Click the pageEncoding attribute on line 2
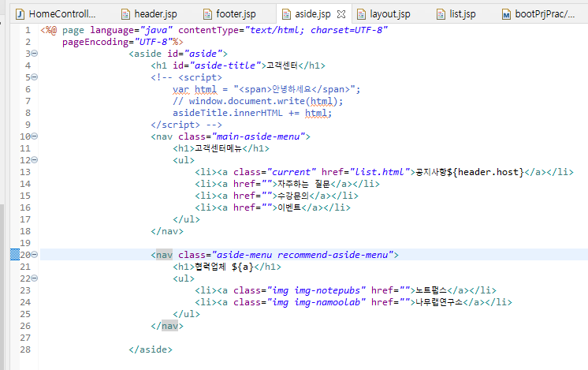Viewport: 588px width, 370px height. (95, 42)
